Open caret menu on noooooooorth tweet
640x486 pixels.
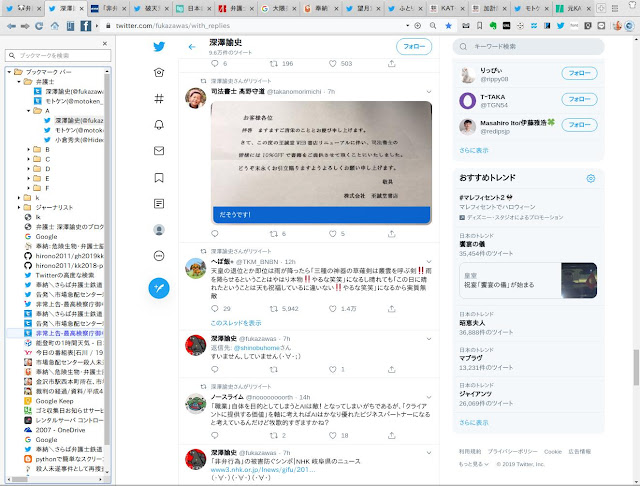[429, 397]
